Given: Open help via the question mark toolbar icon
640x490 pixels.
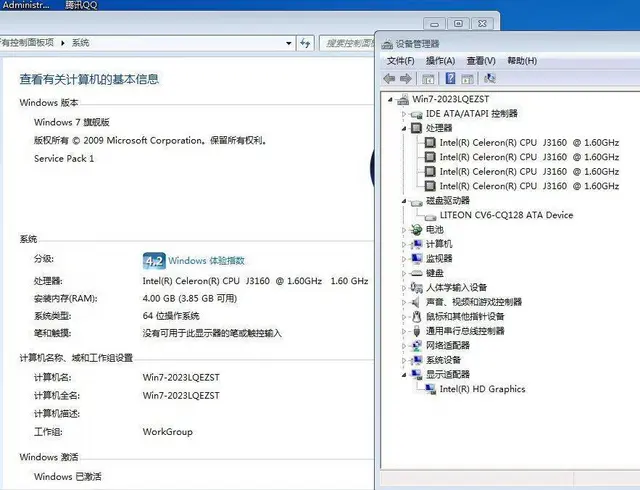Looking at the screenshot, I should coord(450,78).
